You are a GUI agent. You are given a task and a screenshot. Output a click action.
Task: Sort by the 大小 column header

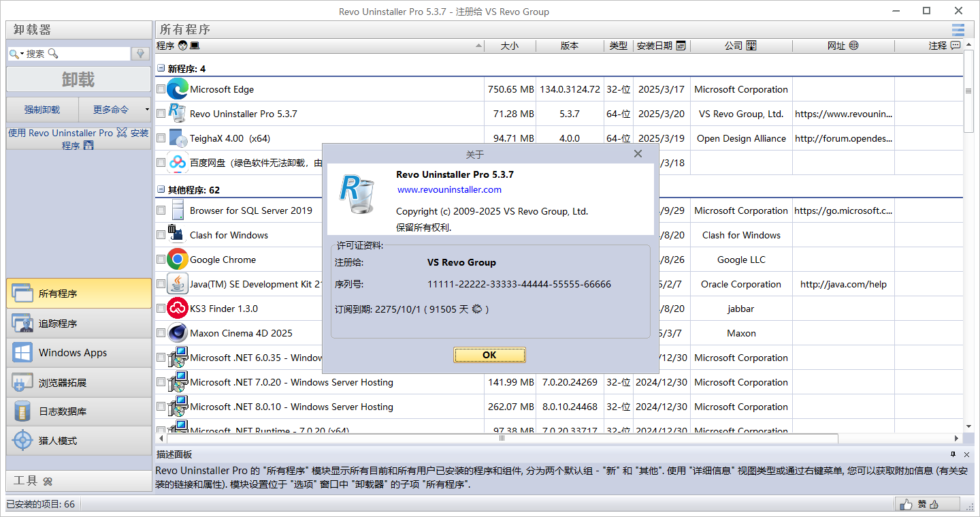coord(510,46)
